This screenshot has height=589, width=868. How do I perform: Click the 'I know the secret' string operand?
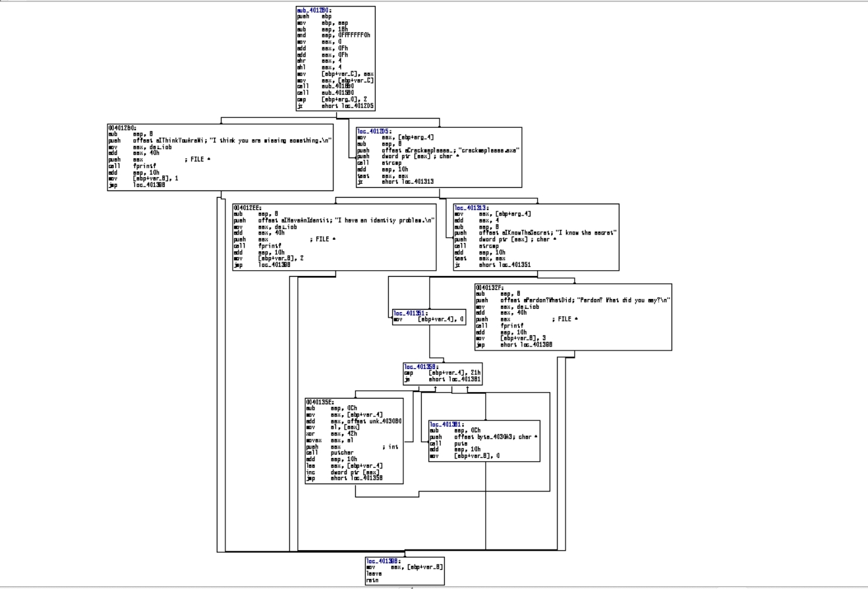(586, 233)
